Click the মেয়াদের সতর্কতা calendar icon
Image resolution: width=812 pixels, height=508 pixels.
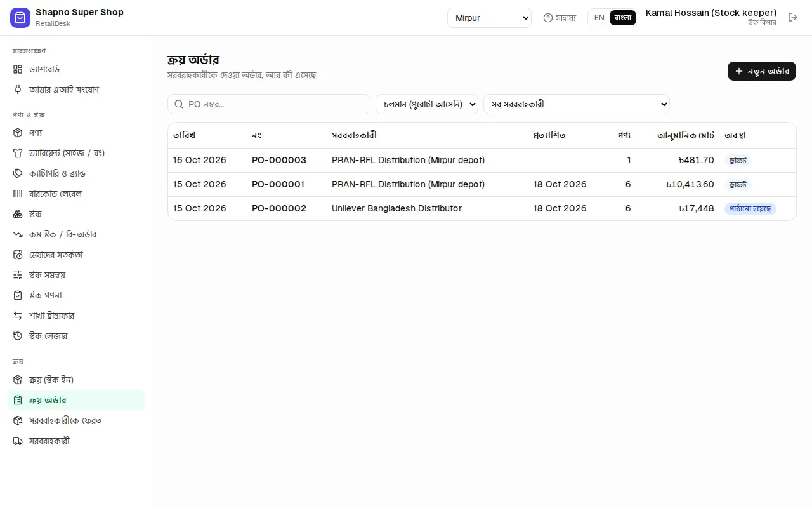click(18, 255)
